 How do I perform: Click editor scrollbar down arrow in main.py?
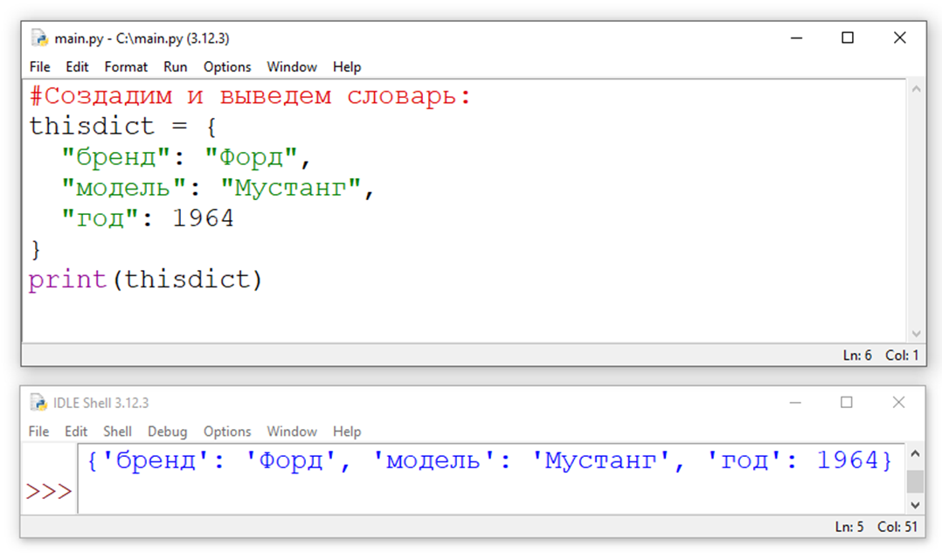(x=916, y=334)
